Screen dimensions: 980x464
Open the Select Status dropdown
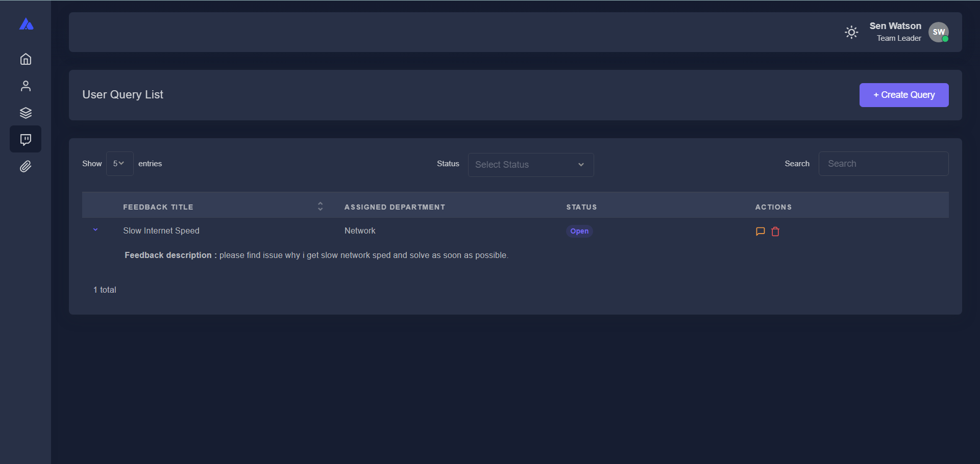[530, 165]
